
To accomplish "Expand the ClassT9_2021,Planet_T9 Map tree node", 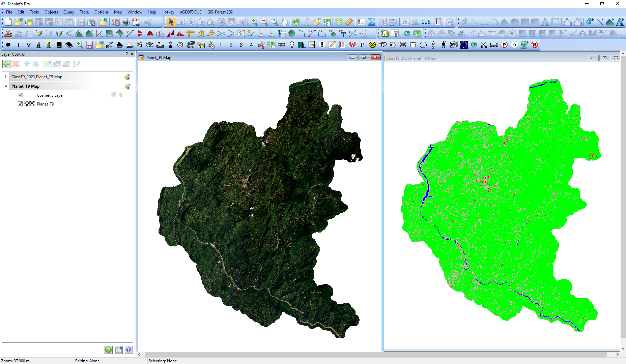I will (6, 77).
